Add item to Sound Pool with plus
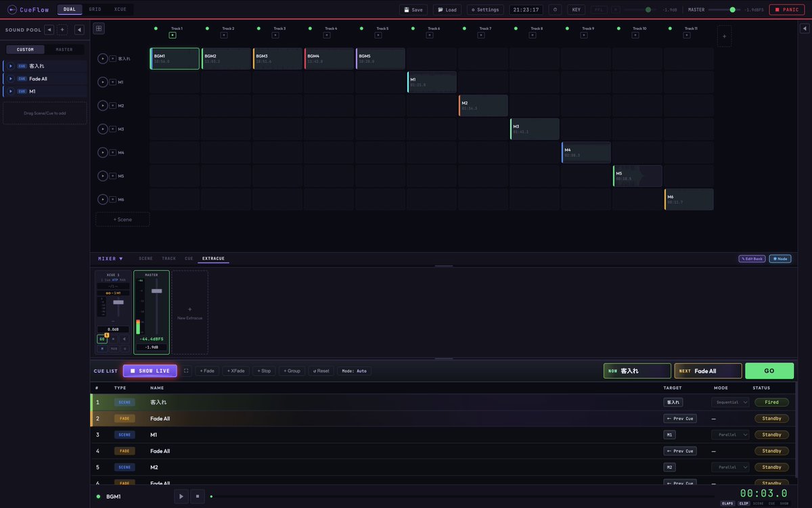This screenshot has width=812, height=508. 62,30
